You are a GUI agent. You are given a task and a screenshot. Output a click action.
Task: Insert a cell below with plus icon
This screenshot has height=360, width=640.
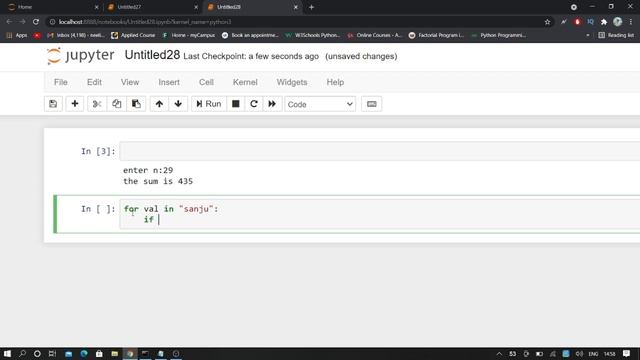(75, 104)
